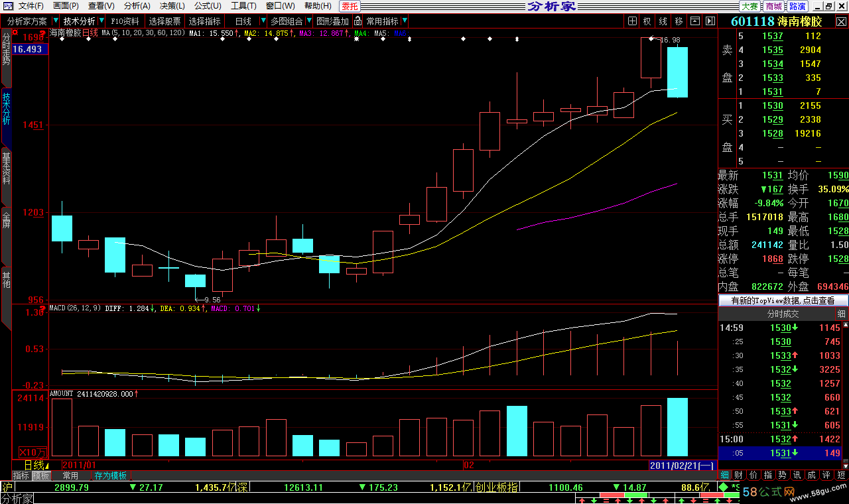Click the application icon in title bar

click(x=7, y=6)
